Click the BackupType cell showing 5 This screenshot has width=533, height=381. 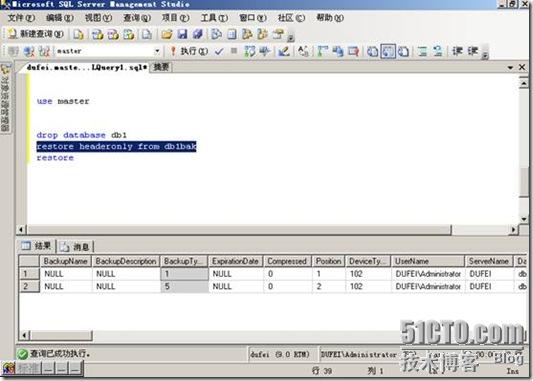click(x=184, y=286)
